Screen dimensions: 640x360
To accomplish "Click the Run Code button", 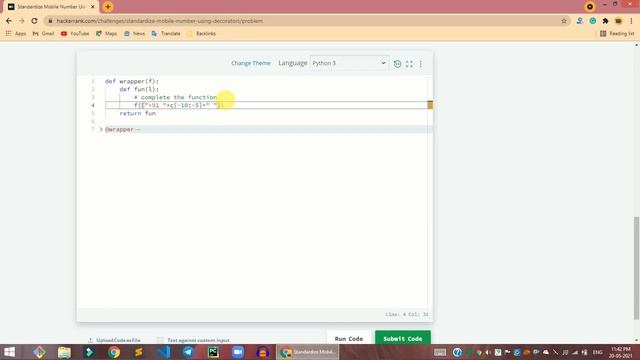I will pyautogui.click(x=349, y=338).
